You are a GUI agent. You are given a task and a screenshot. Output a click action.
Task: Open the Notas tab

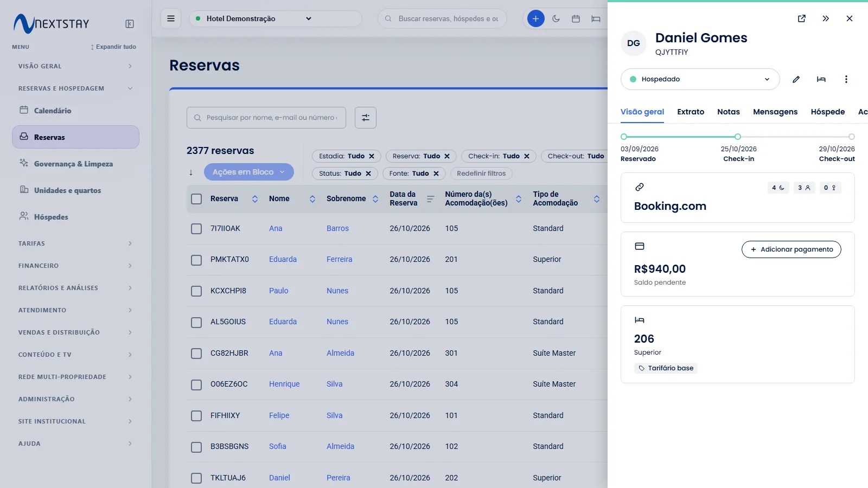729,112
